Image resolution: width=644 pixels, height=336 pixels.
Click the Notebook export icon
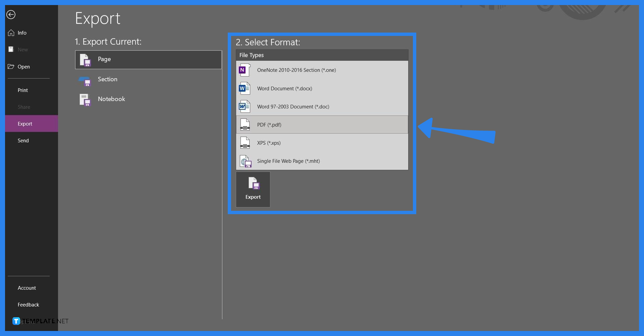coord(85,100)
